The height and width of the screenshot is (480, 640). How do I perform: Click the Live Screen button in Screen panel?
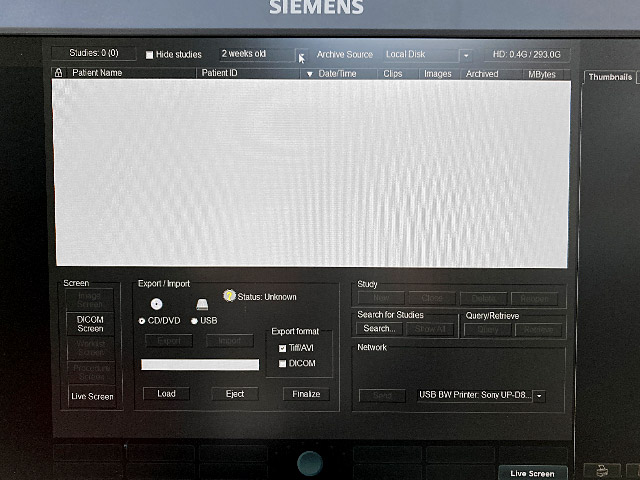click(x=92, y=396)
